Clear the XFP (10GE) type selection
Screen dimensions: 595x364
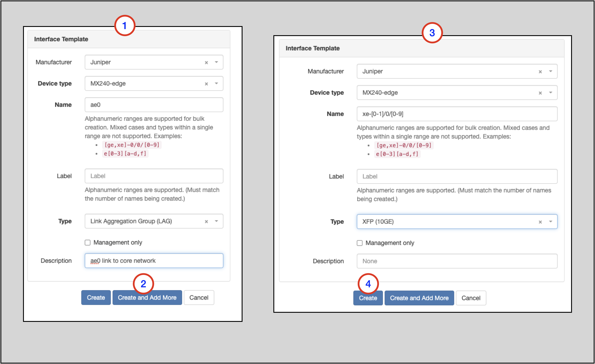point(540,221)
